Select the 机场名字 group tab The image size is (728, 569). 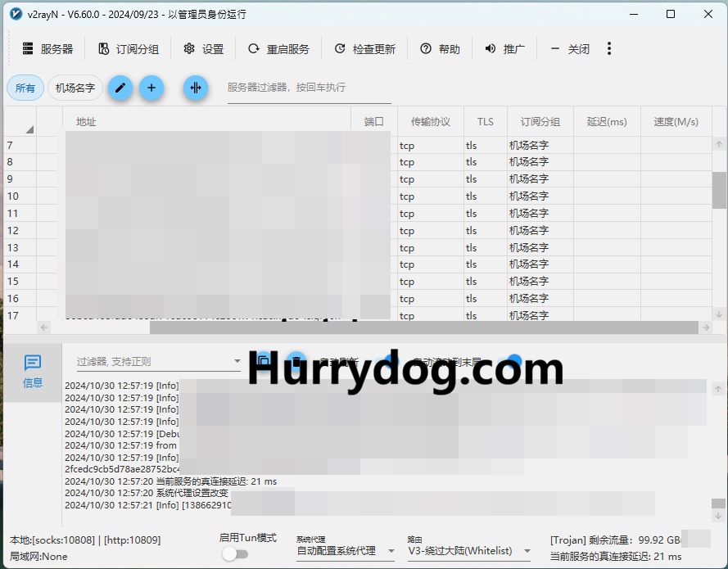[75, 88]
